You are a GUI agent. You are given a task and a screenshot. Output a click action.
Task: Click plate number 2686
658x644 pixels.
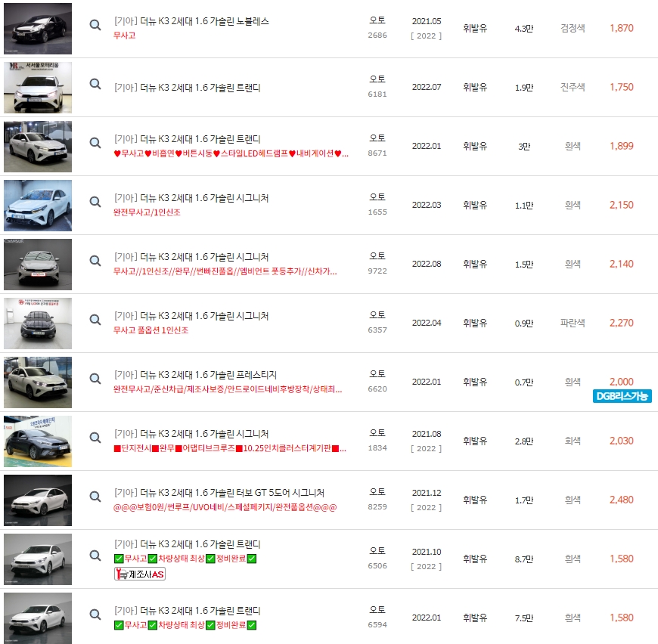pos(377,36)
